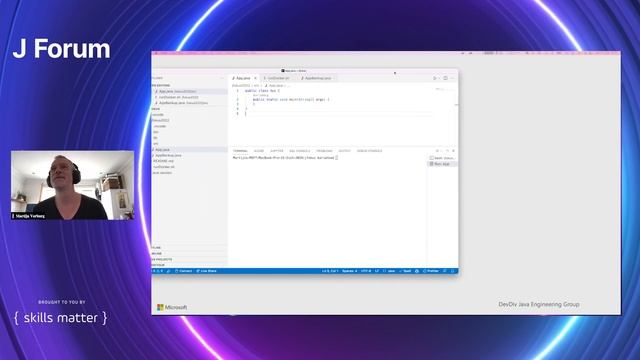Click Prettier in the status bar
The height and width of the screenshot is (360, 640).
click(431, 271)
